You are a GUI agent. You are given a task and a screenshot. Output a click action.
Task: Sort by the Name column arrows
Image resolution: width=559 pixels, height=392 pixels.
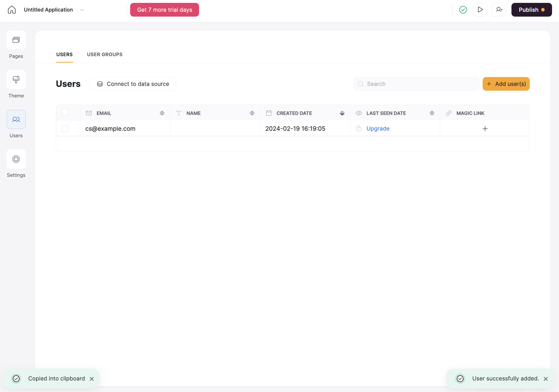pyautogui.click(x=252, y=113)
